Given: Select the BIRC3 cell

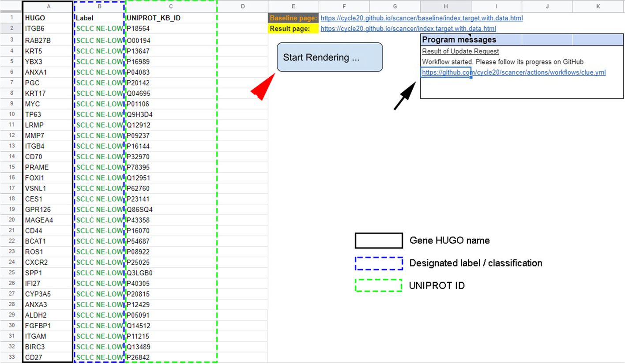Looking at the screenshot, I should (x=48, y=347).
